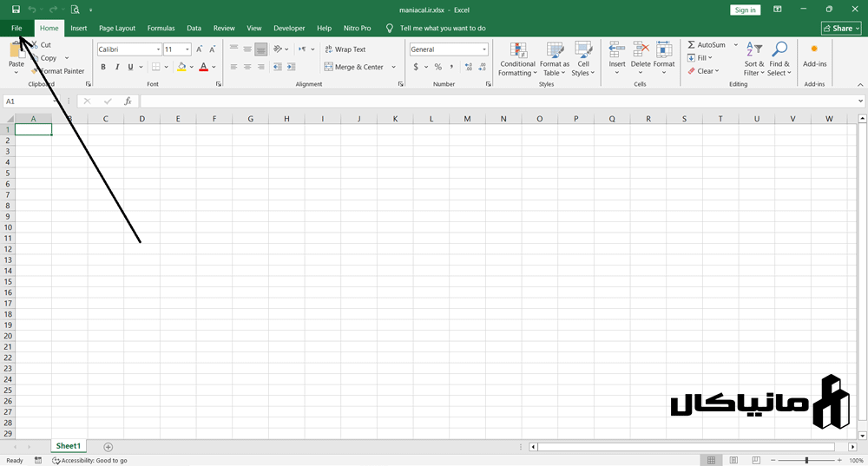Open Conditional Formatting options
The width and height of the screenshot is (868, 466).
click(518, 50)
